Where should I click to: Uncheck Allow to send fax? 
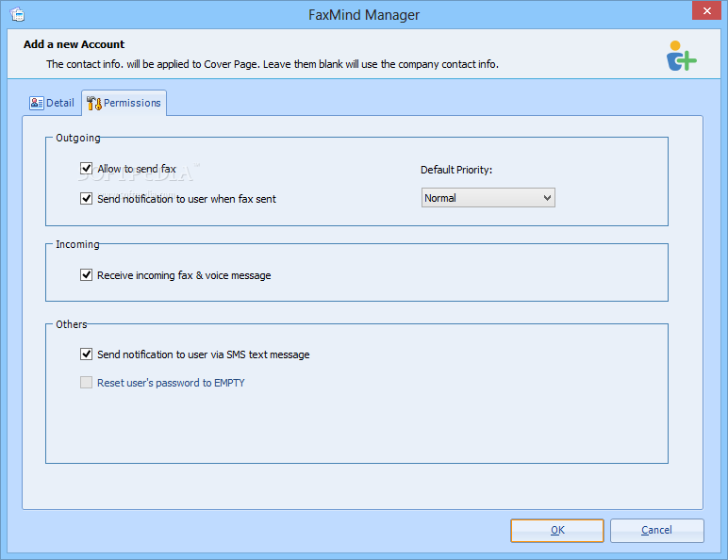(87, 168)
